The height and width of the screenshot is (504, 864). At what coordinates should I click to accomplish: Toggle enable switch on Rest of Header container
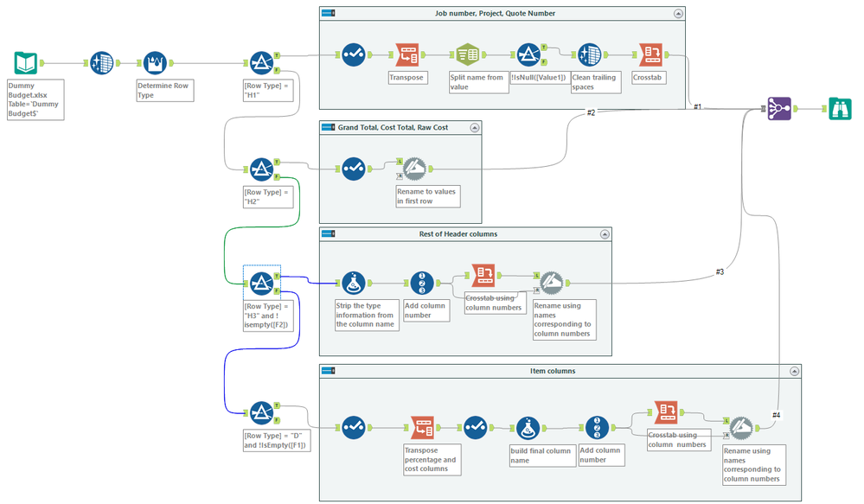tap(329, 233)
